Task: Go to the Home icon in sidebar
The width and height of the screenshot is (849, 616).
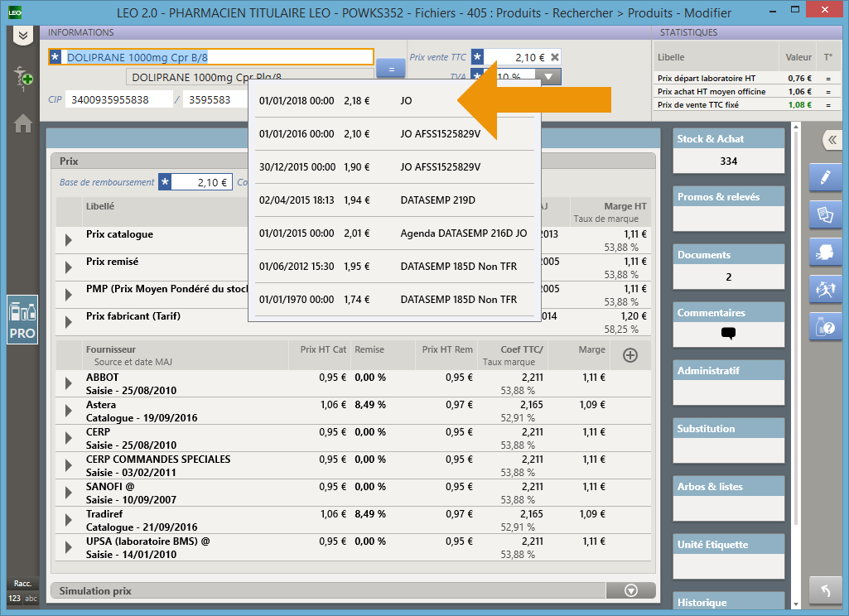Action: pyautogui.click(x=22, y=123)
